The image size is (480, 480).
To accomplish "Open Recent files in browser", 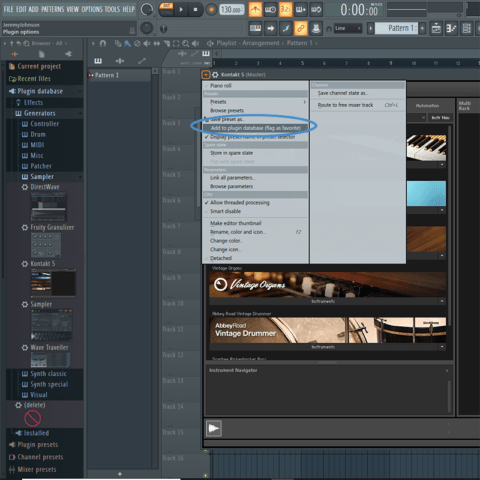I will pyautogui.click(x=34, y=79).
